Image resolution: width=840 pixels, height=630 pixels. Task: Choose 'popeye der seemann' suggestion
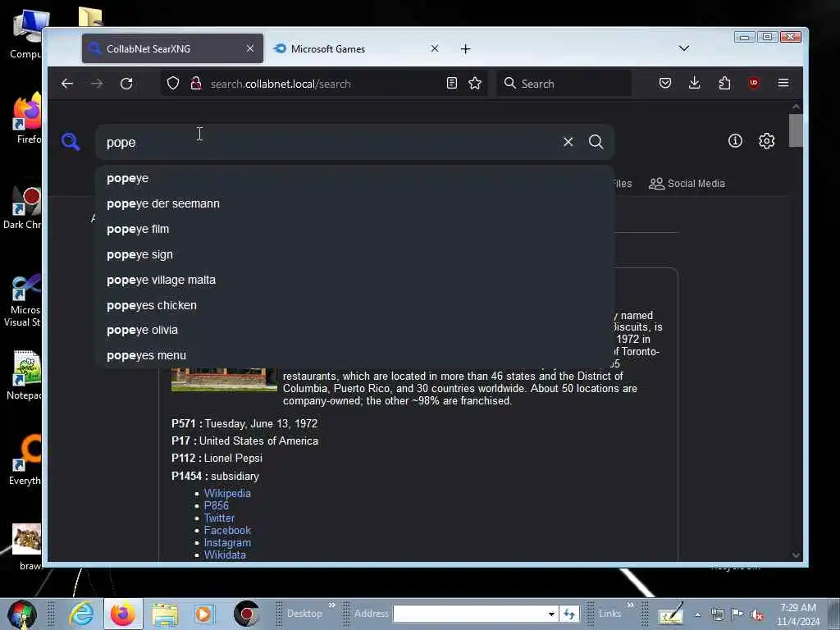click(x=354, y=203)
